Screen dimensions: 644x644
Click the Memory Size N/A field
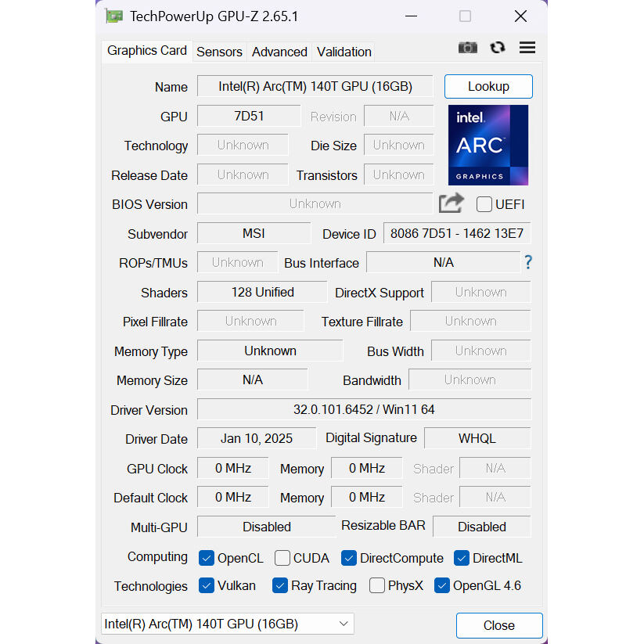pos(252,380)
